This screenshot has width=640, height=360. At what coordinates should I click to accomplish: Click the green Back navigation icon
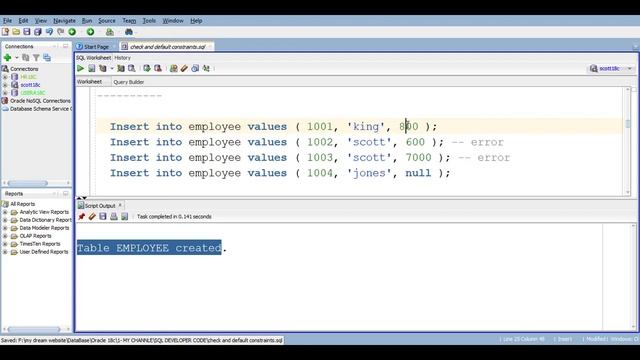[x=72, y=32]
